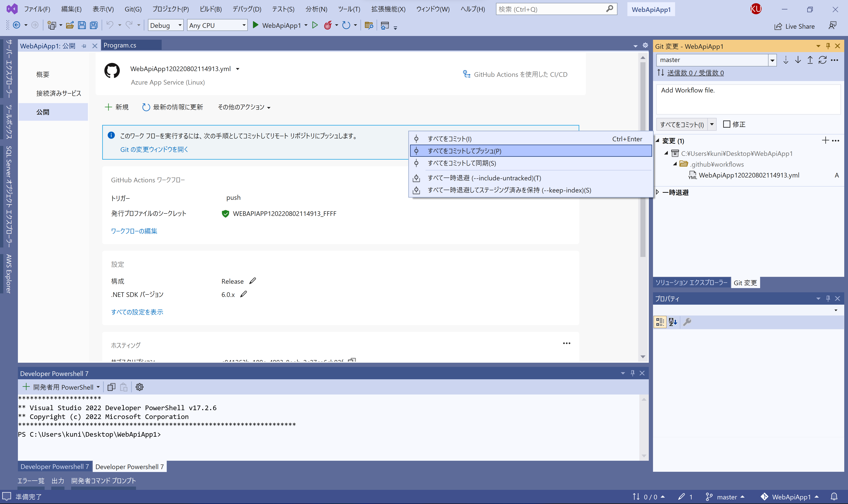Select すべて一時退避 (--include-untracked) item
This screenshot has width=848, height=504.
[x=531, y=178]
